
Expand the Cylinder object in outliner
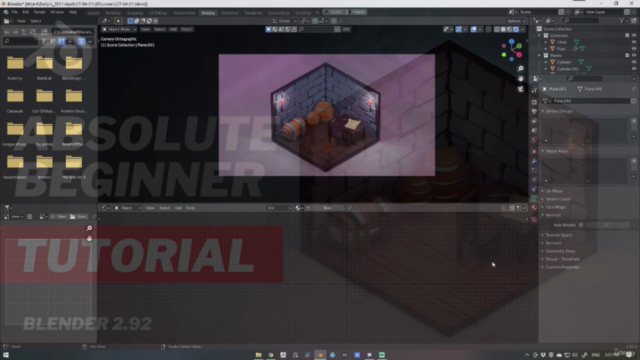tap(546, 62)
